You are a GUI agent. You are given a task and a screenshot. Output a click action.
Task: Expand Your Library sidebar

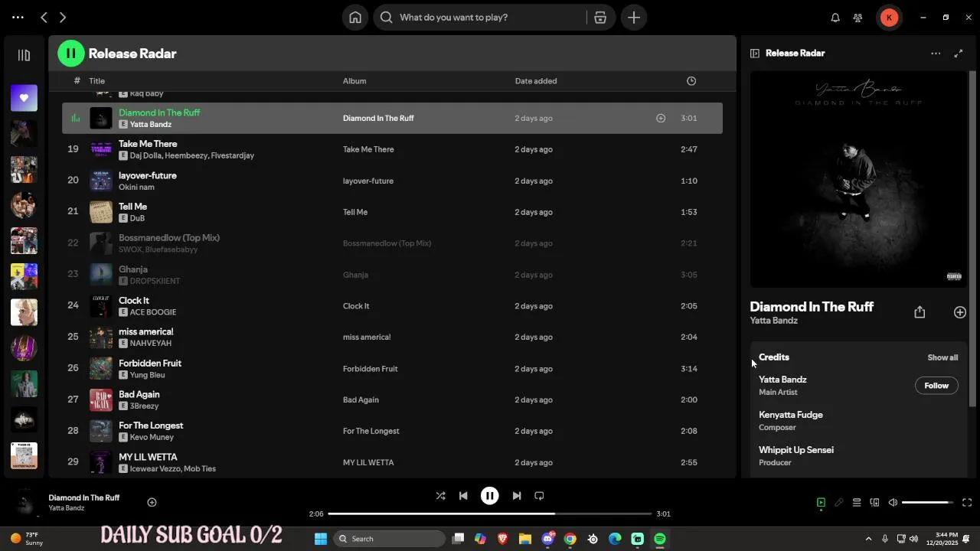(x=24, y=55)
